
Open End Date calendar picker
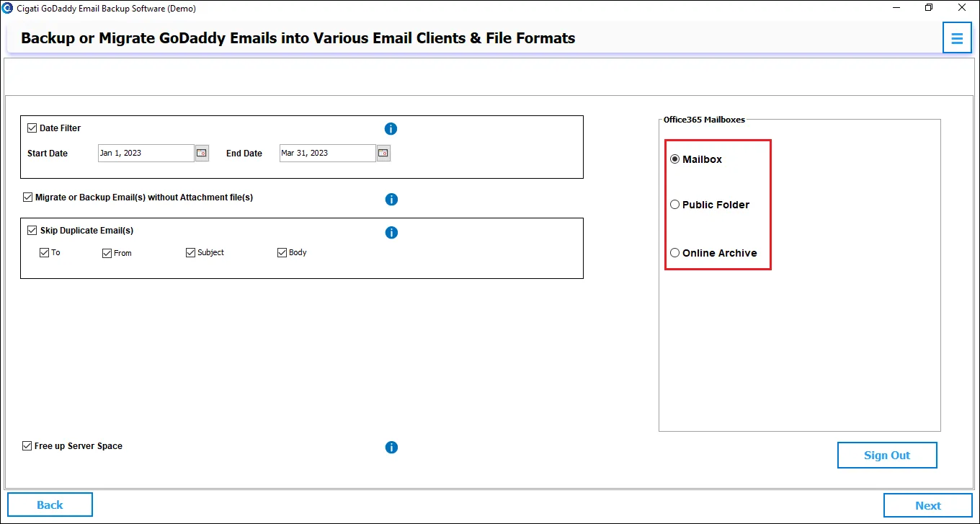pos(383,153)
